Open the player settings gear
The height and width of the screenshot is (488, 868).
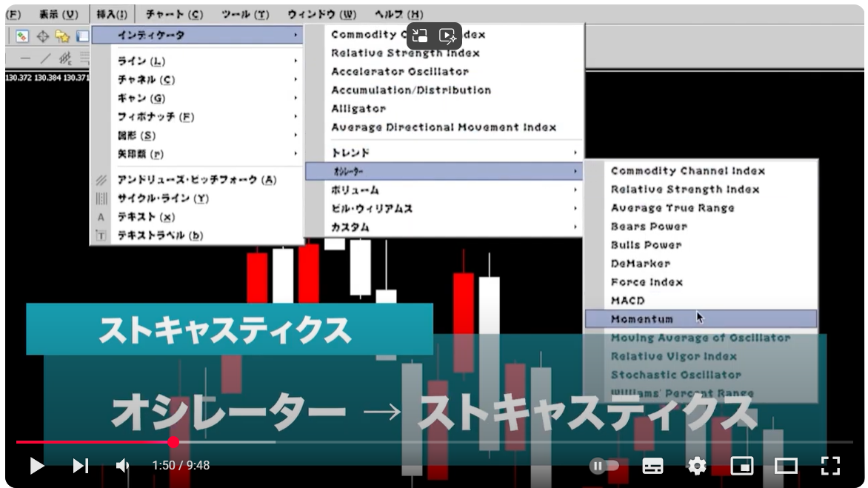tap(697, 466)
